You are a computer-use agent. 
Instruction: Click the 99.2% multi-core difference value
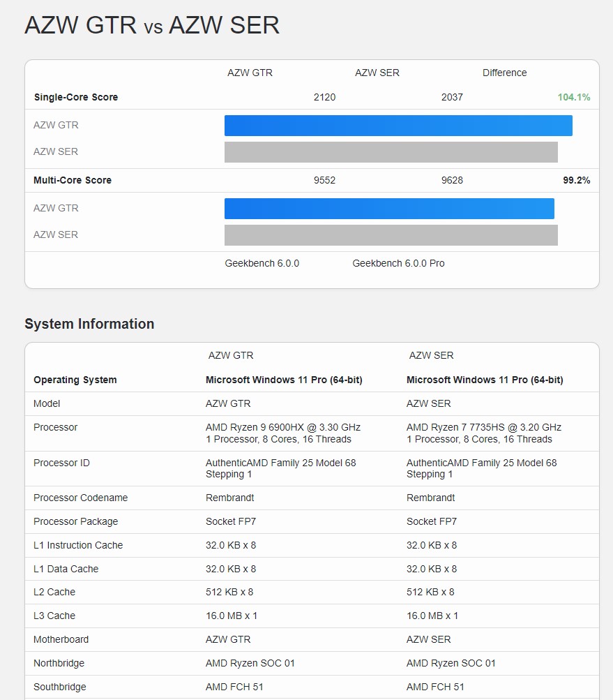click(x=576, y=180)
